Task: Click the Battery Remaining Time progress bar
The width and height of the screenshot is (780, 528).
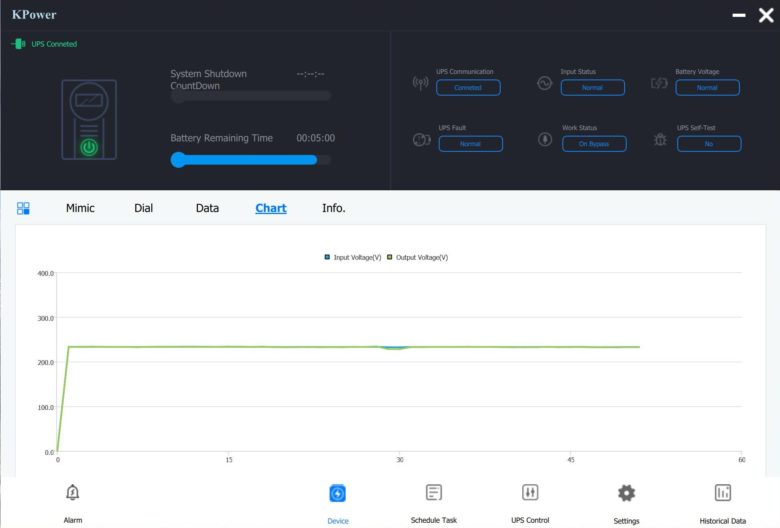Action: (251, 160)
